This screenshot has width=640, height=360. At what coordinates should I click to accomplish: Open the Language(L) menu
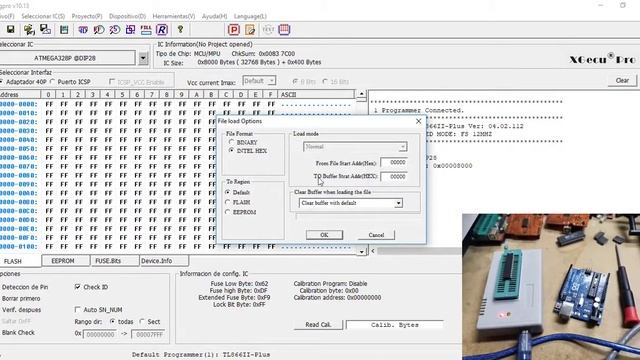click(x=250, y=16)
